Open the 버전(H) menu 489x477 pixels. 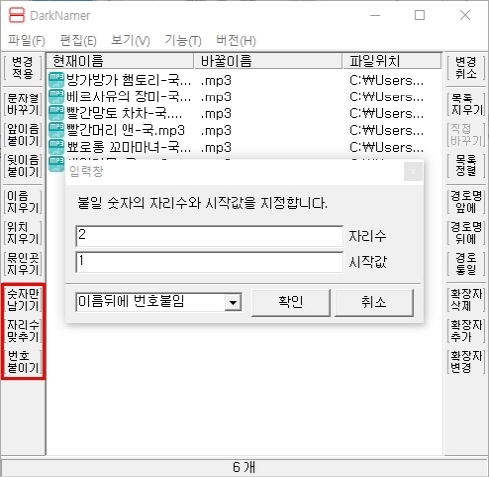(236, 41)
